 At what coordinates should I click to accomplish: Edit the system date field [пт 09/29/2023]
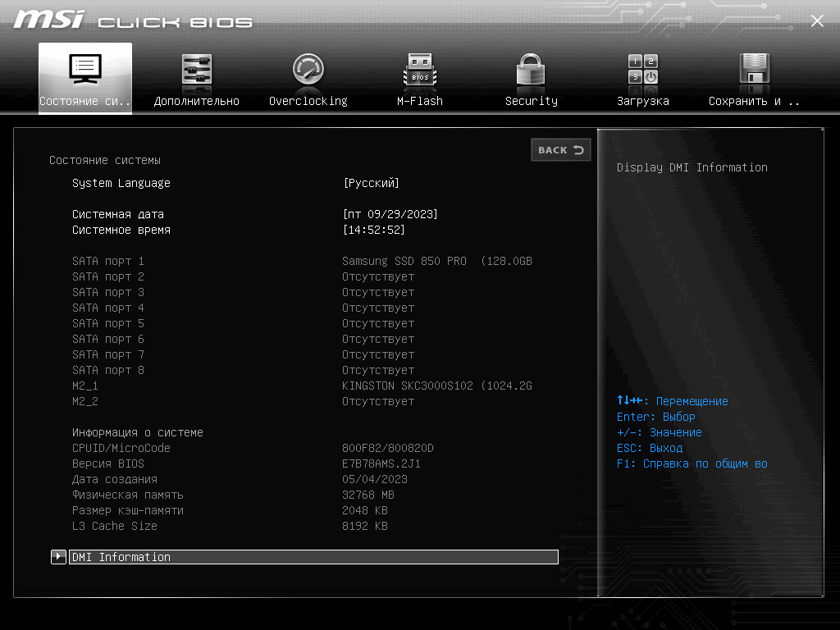[390, 214]
